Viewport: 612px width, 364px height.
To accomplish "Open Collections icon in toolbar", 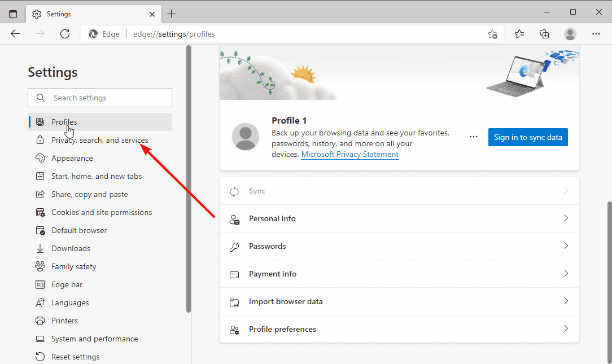I will [544, 34].
